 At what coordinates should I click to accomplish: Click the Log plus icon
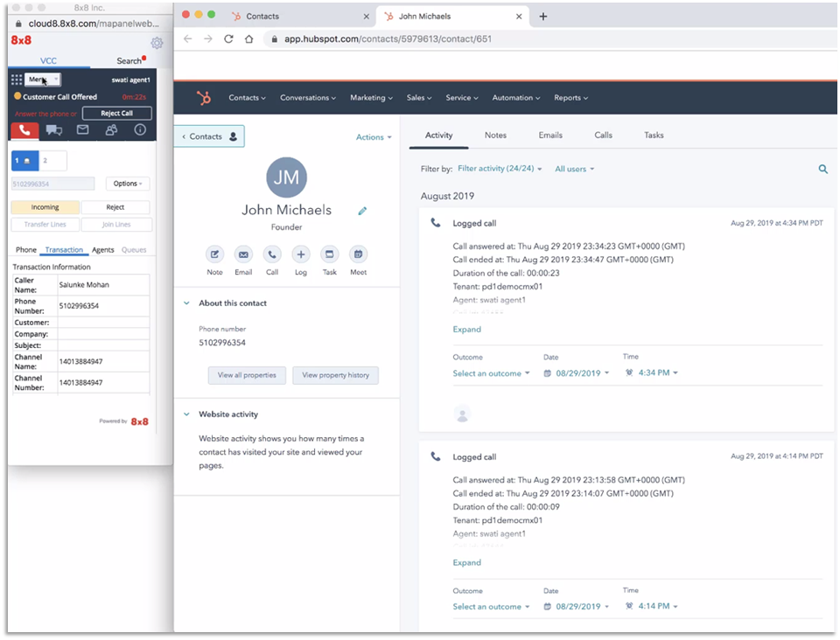(301, 254)
